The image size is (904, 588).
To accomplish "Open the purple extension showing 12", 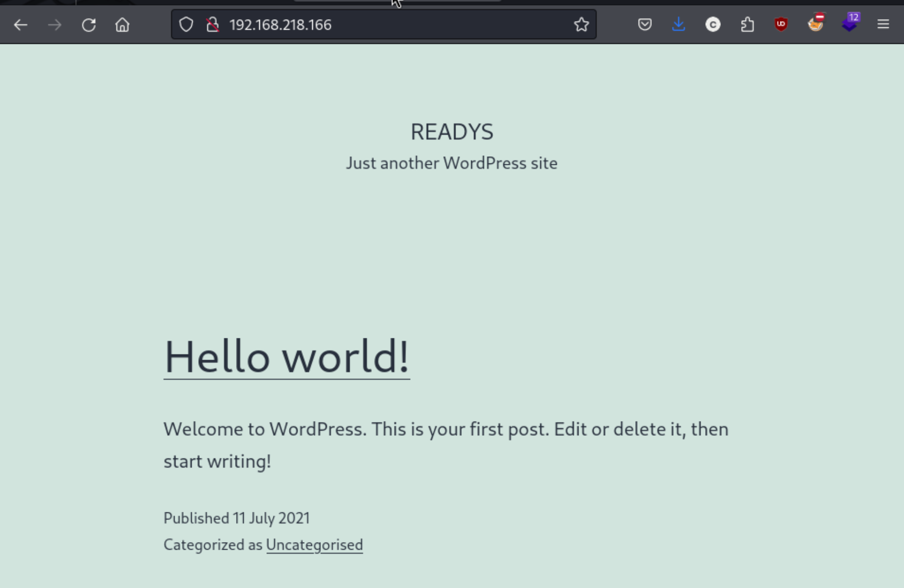I will [x=851, y=23].
